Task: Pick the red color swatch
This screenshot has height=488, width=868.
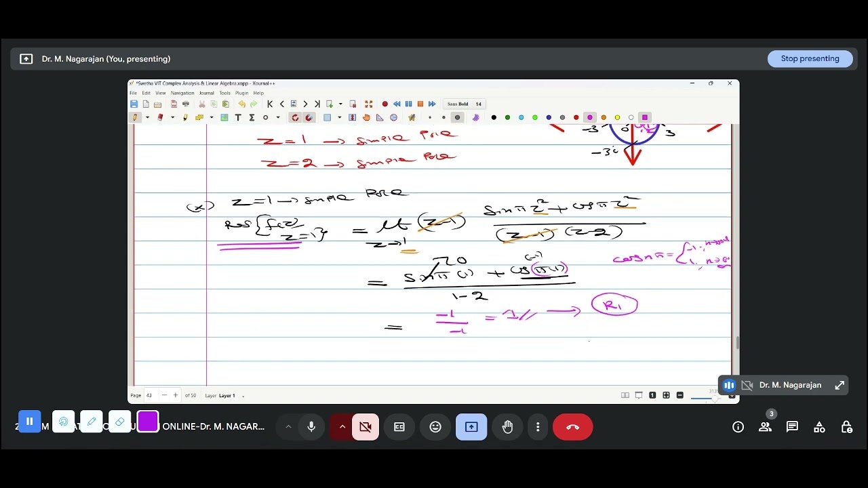Action: coord(576,117)
